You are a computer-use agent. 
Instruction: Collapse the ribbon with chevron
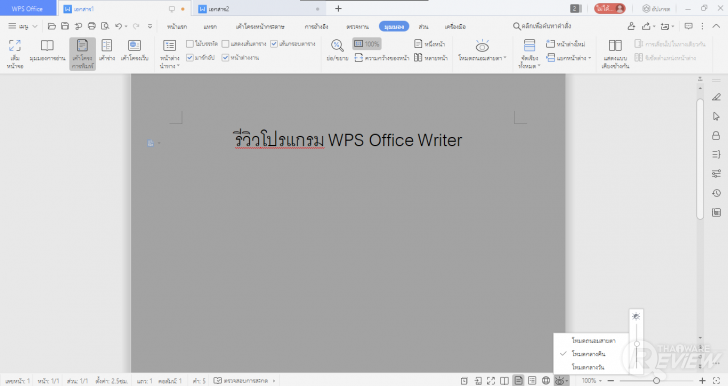(716, 26)
